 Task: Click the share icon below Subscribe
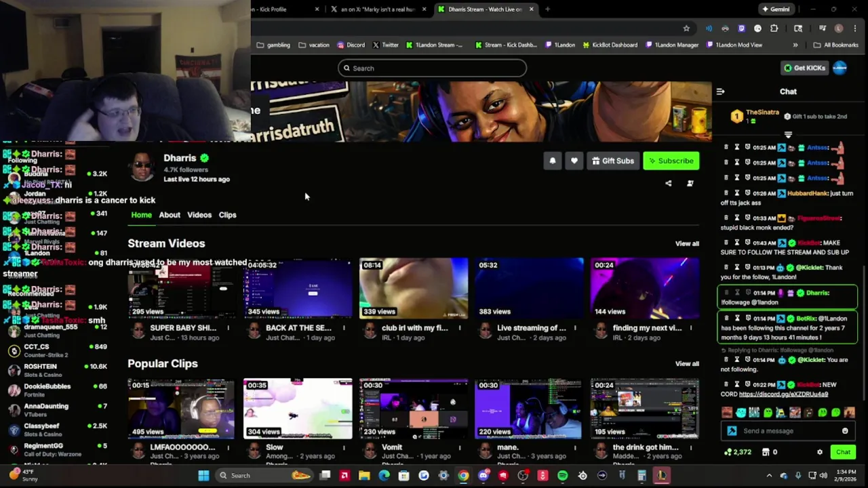(x=668, y=183)
